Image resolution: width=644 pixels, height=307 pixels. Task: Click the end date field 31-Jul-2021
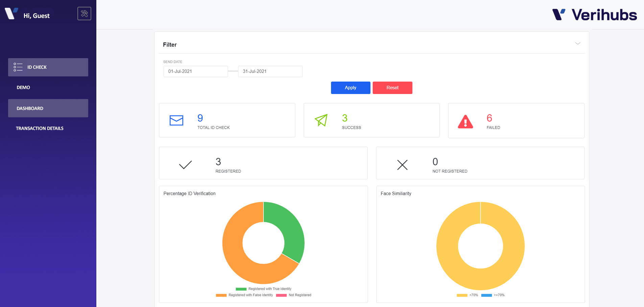point(270,71)
